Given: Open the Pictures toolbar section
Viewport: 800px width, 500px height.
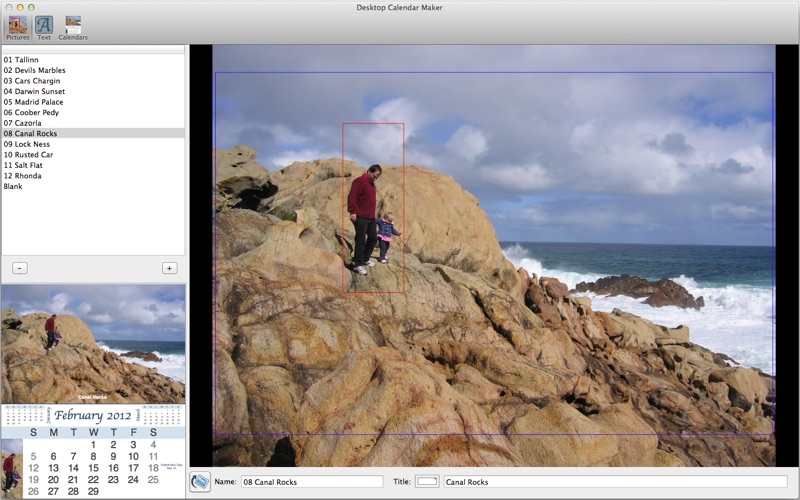Looking at the screenshot, I should tap(17, 28).
